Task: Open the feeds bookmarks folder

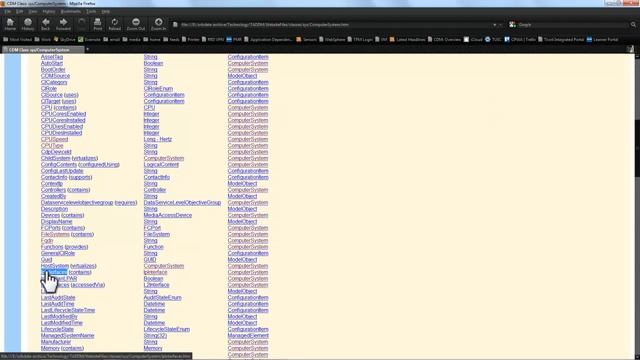Action: click(x=171, y=40)
